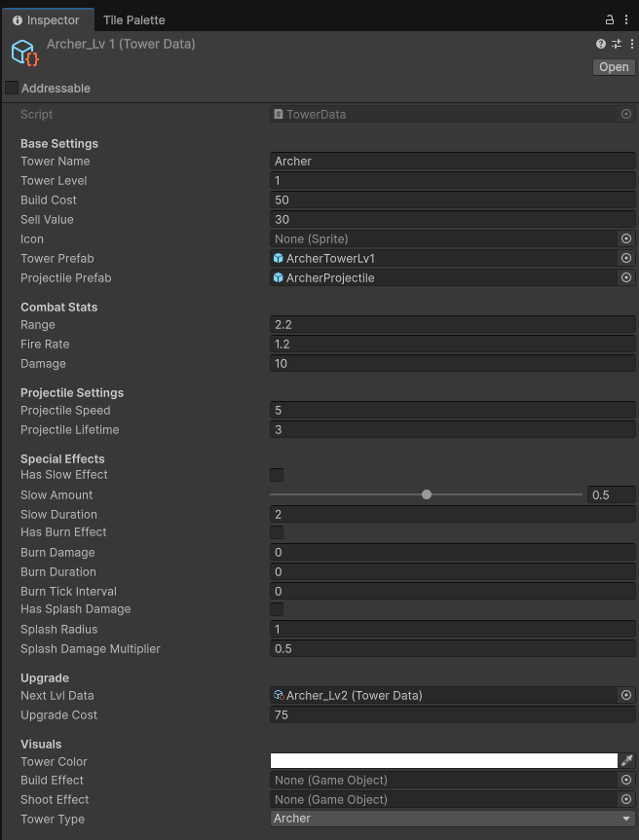The image size is (639, 840).
Task: Click the Tower Color white swatch
Action: pos(438,760)
